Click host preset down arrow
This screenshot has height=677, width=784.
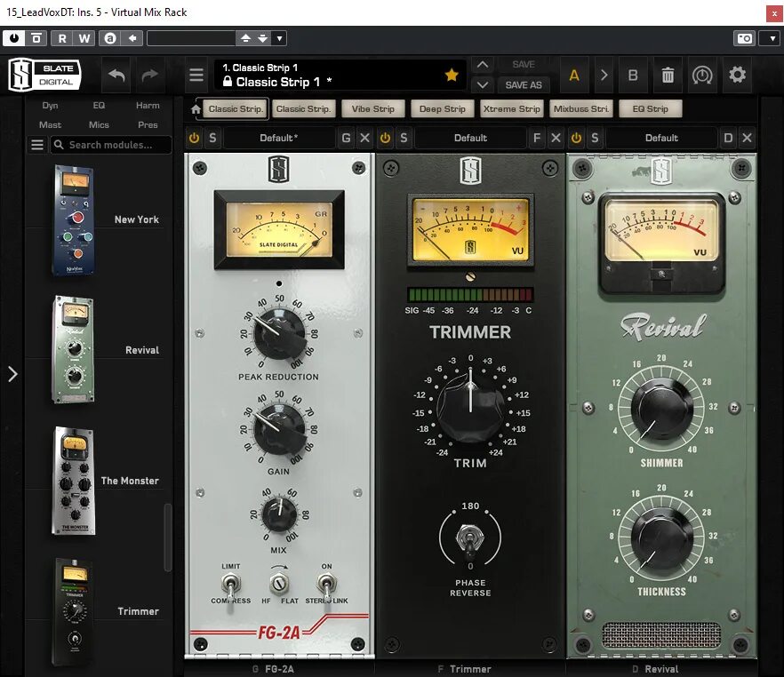tap(263, 38)
